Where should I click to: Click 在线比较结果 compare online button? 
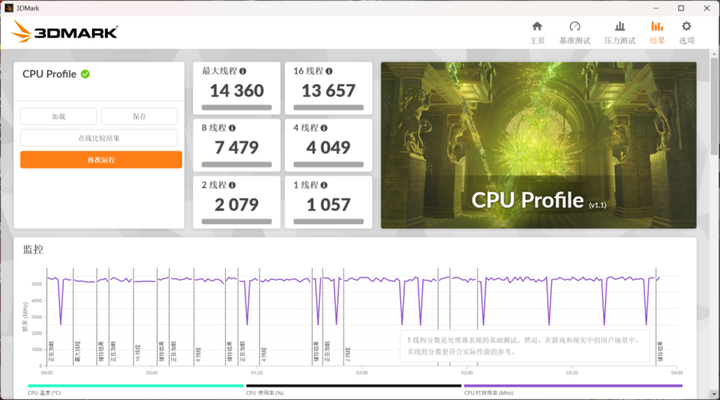click(x=99, y=138)
